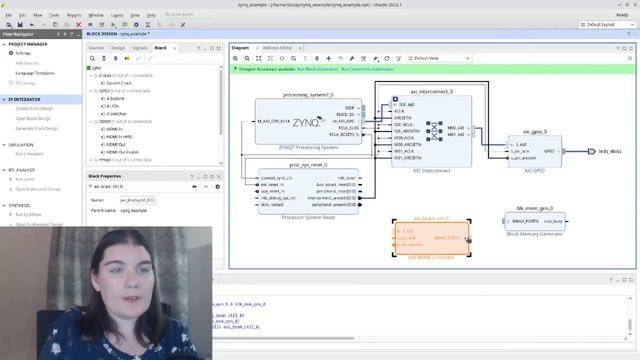Collapse the GPIO group in Board tree
Viewport: 640px width, 360px height.
pyautogui.click(x=91, y=91)
